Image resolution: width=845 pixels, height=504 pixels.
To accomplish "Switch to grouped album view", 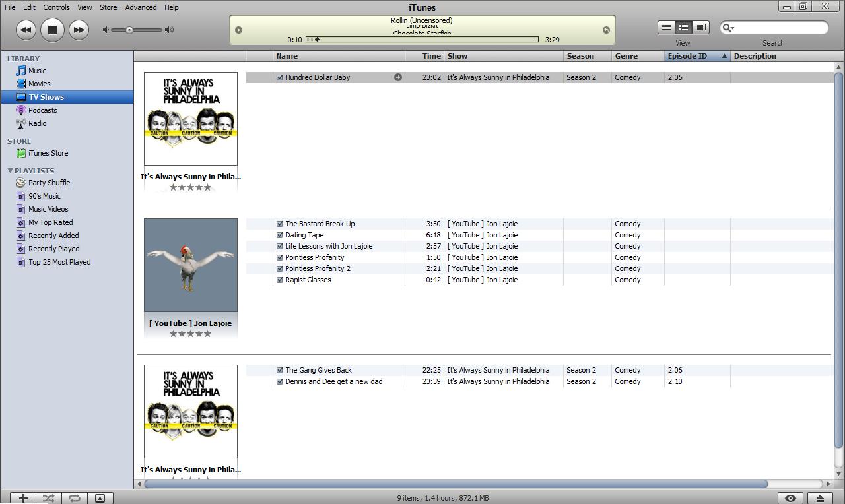I will 683,28.
